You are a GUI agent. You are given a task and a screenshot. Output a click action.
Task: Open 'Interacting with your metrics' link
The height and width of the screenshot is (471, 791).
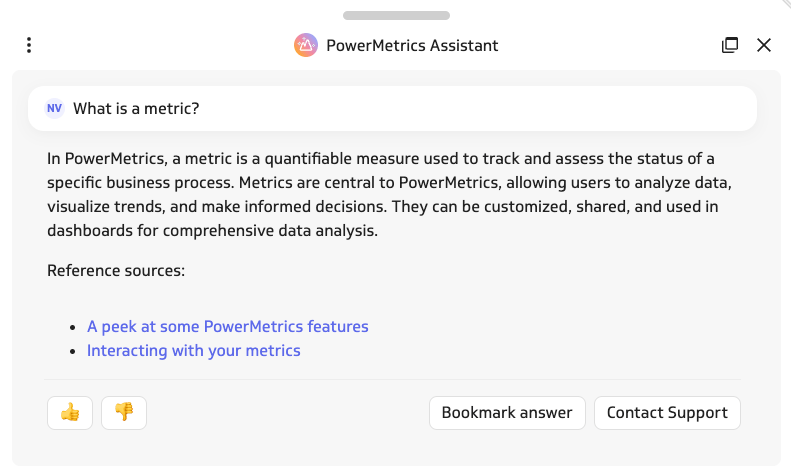click(194, 350)
